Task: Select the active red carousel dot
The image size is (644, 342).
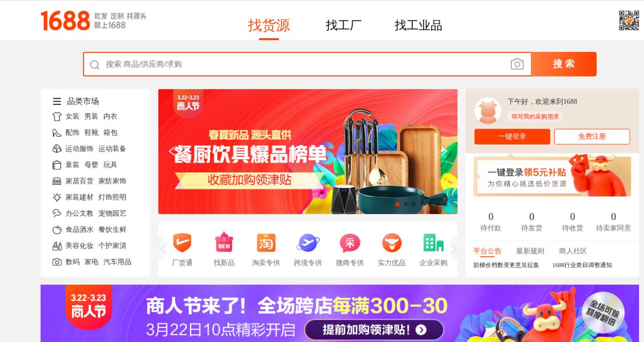Action: (397, 205)
